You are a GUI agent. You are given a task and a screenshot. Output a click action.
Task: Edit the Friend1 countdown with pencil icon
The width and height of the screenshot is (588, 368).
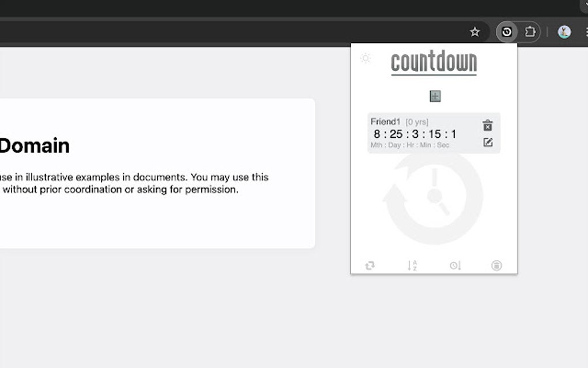[488, 141]
